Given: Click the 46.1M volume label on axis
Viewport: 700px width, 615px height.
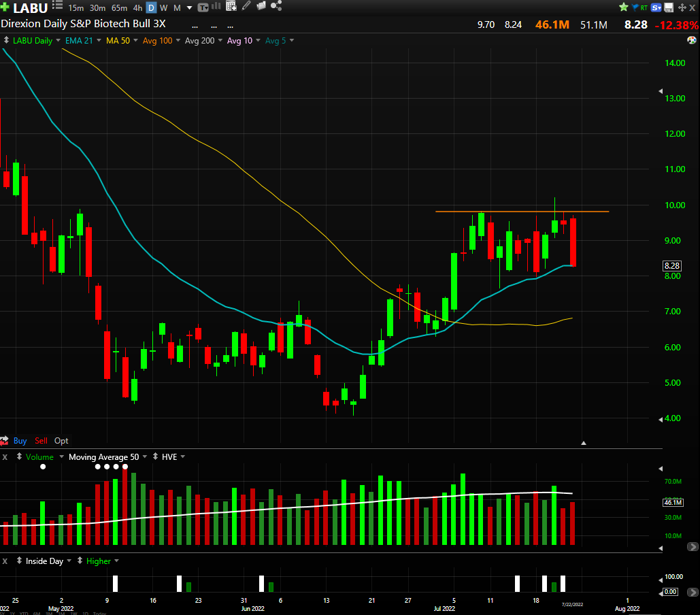Looking at the screenshot, I should click(673, 503).
